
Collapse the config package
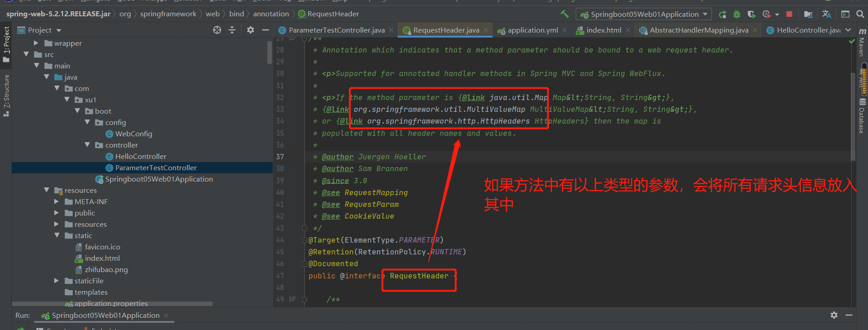click(87, 122)
